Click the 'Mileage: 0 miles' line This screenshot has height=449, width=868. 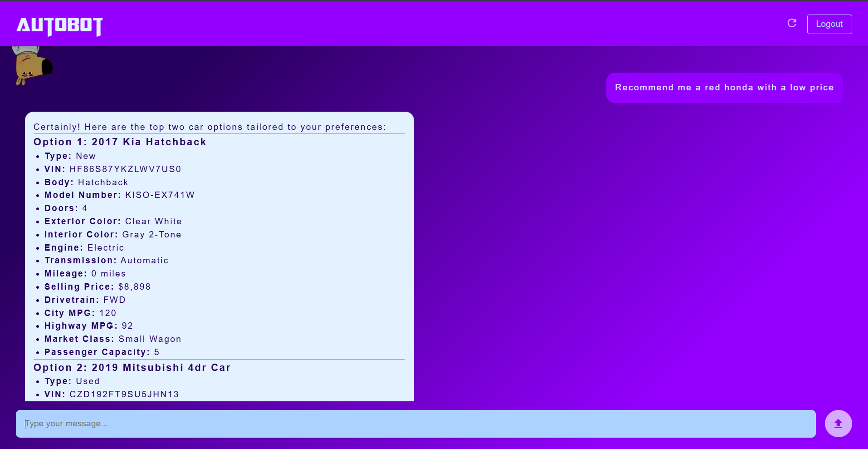tap(85, 274)
